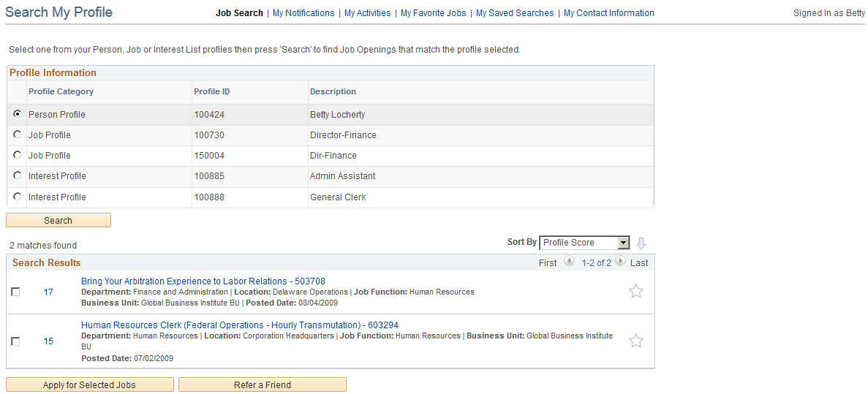This screenshot has height=394, width=868.
Task: Open the Sort By Profile Score dropdown
Action: tap(584, 243)
